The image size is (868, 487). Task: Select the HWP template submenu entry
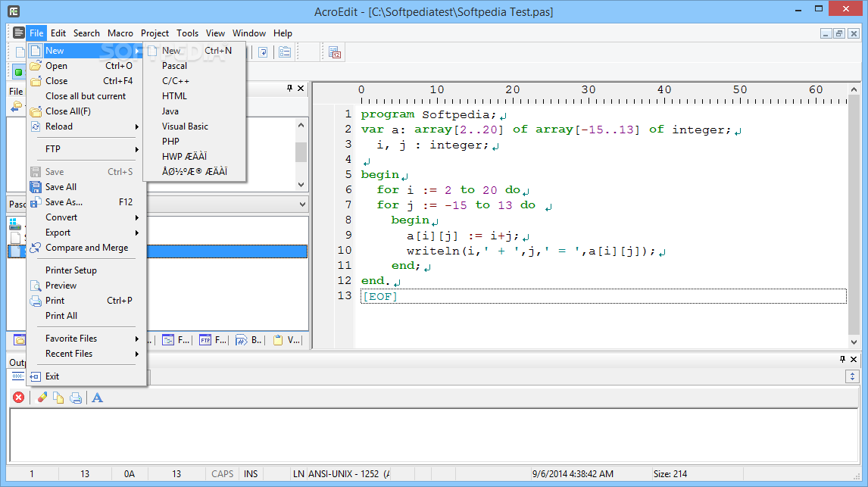click(195, 157)
